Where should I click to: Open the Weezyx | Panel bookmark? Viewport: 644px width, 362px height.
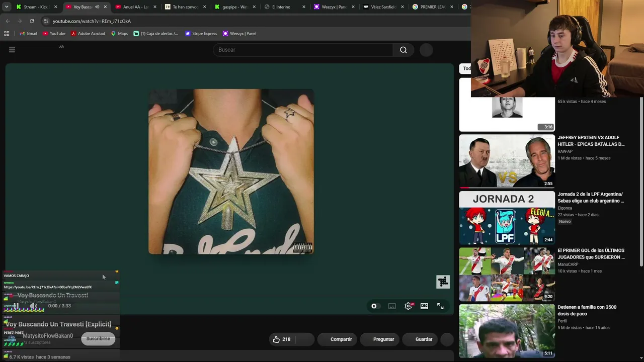coord(239,34)
